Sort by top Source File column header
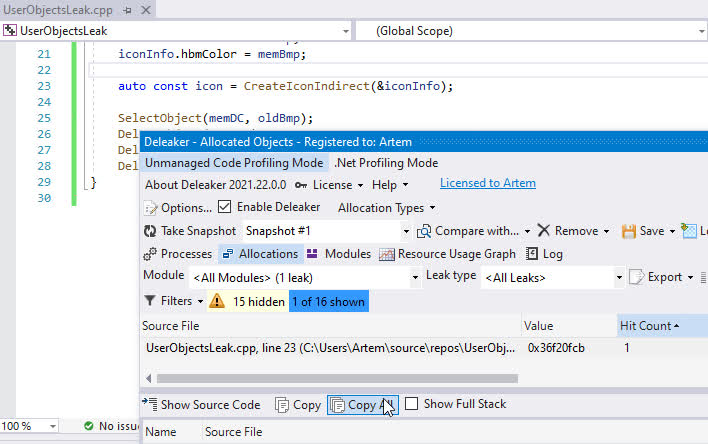This screenshot has width=708, height=444. 331,326
